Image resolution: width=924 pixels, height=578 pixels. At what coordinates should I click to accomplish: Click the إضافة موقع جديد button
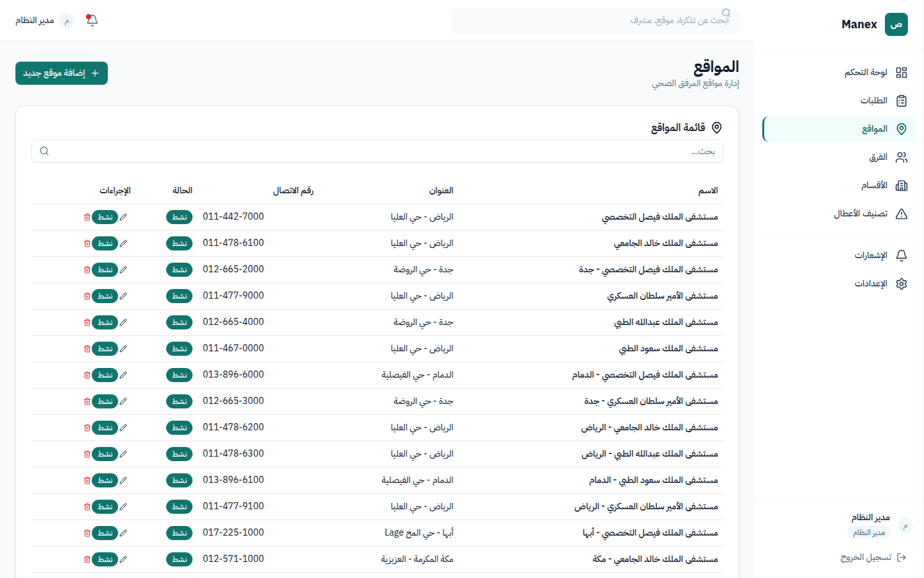tap(62, 73)
